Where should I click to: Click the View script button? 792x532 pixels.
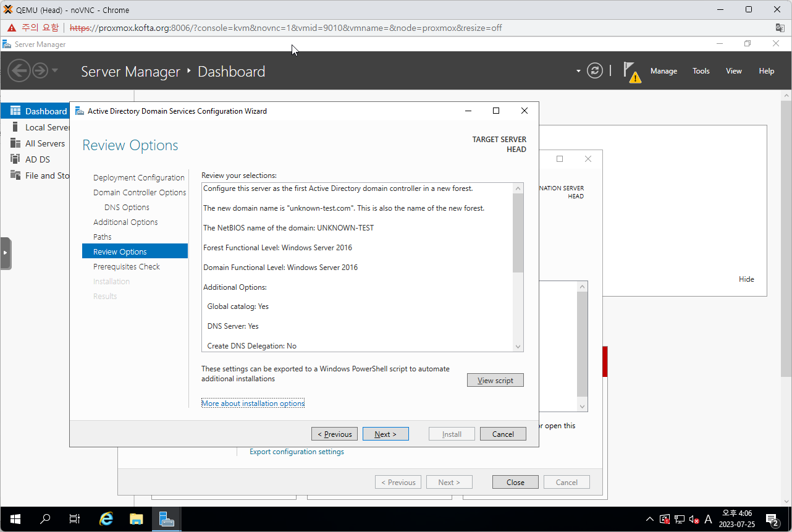(495, 380)
